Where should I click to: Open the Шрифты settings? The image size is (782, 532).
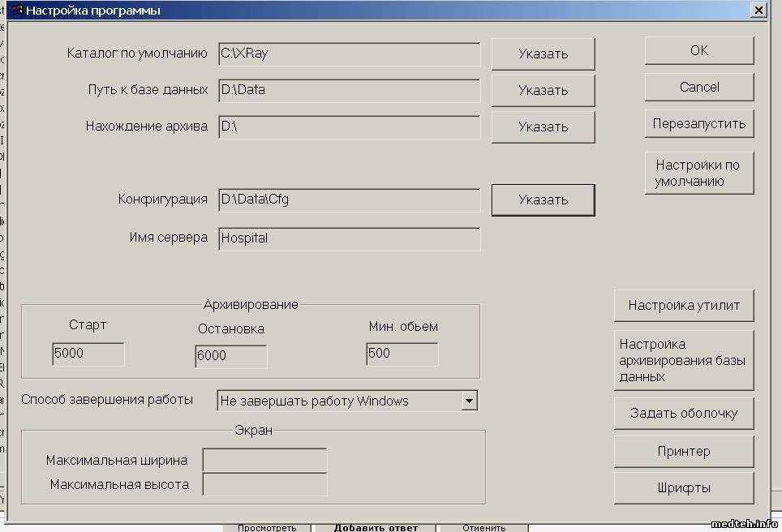coord(684,488)
